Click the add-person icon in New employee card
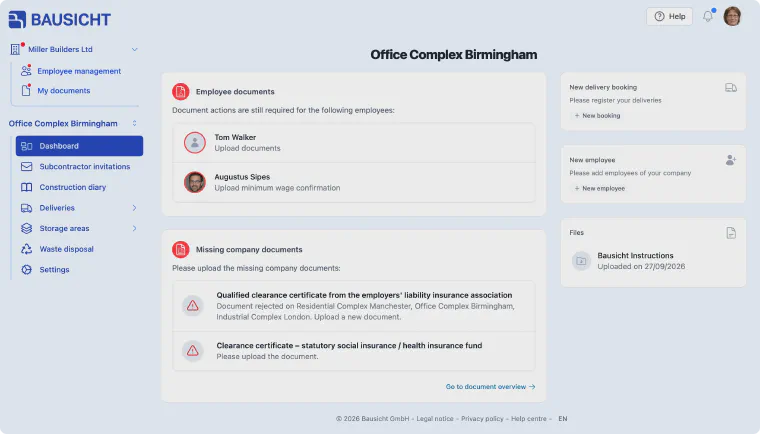Viewport: 760px width, 434px height. pos(731,160)
